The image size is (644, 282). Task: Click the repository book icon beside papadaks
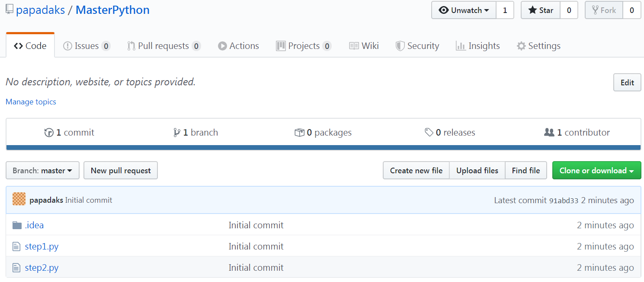(9, 10)
